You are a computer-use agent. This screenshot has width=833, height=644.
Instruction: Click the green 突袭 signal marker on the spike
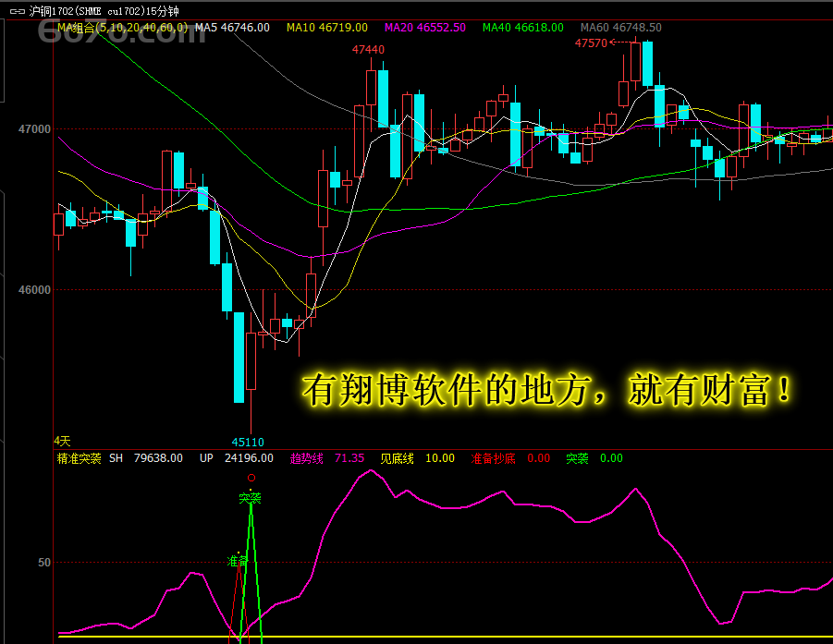[x=250, y=499]
